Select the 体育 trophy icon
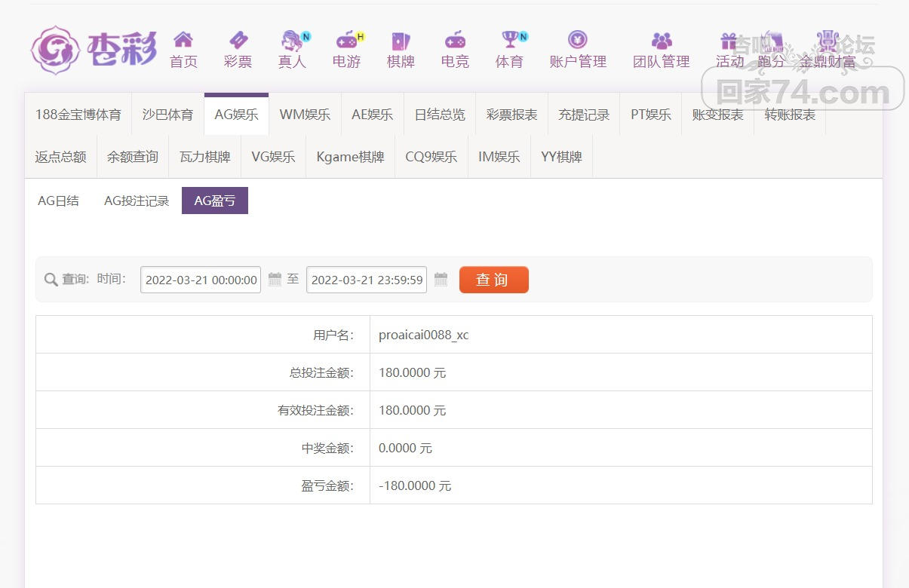 click(x=510, y=40)
